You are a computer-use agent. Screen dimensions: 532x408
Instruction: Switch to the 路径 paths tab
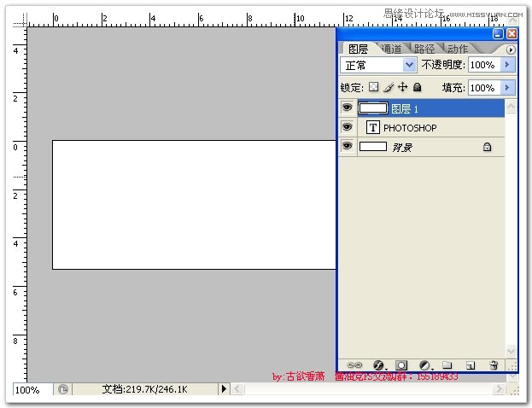click(x=424, y=50)
